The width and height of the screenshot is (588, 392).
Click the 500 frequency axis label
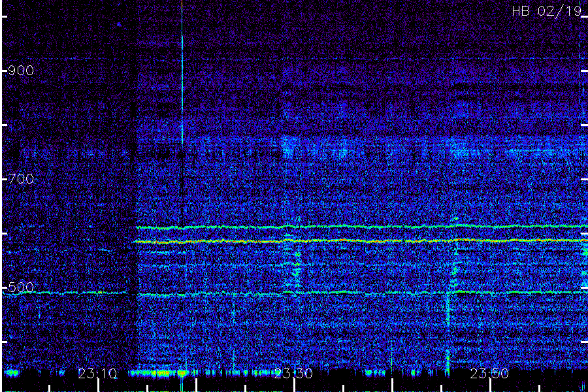point(21,287)
